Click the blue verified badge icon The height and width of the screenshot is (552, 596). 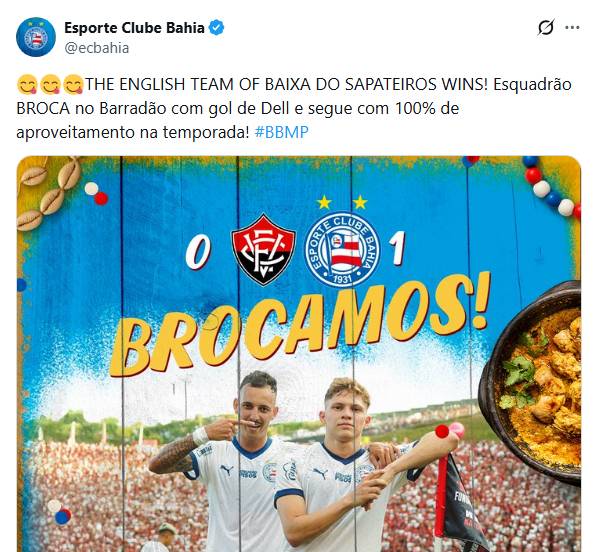[x=217, y=28]
